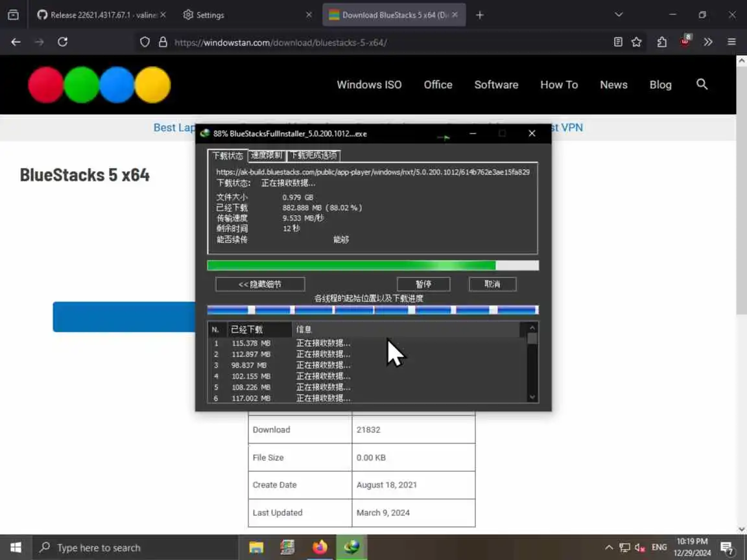Image resolution: width=747 pixels, height=560 pixels.
Task: Click the download URL text in dialog
Action: (x=373, y=172)
